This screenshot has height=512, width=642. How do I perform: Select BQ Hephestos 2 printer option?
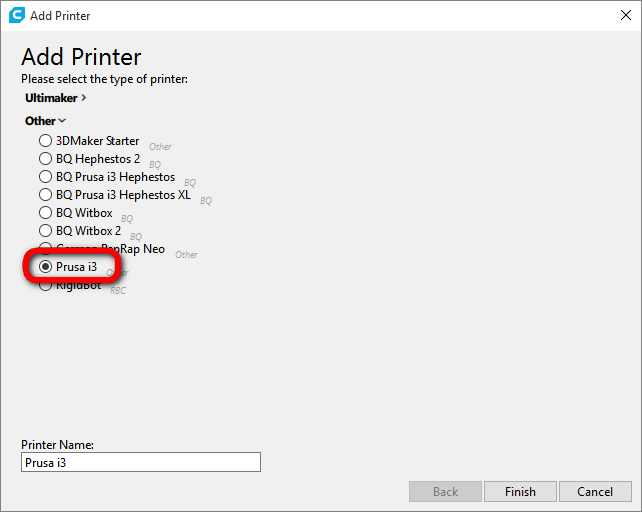pos(46,159)
